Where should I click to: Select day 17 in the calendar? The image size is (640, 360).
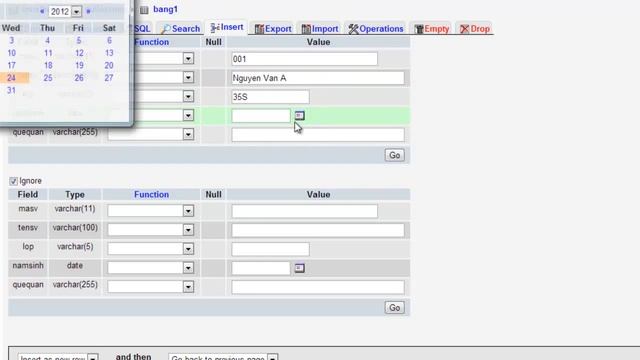point(11,65)
